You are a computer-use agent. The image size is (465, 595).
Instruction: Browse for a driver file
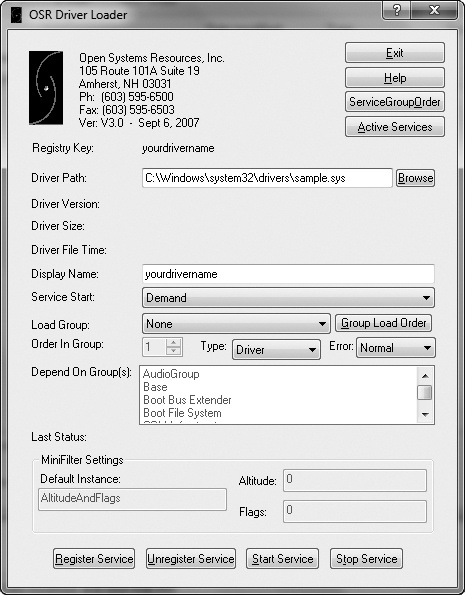click(x=415, y=178)
